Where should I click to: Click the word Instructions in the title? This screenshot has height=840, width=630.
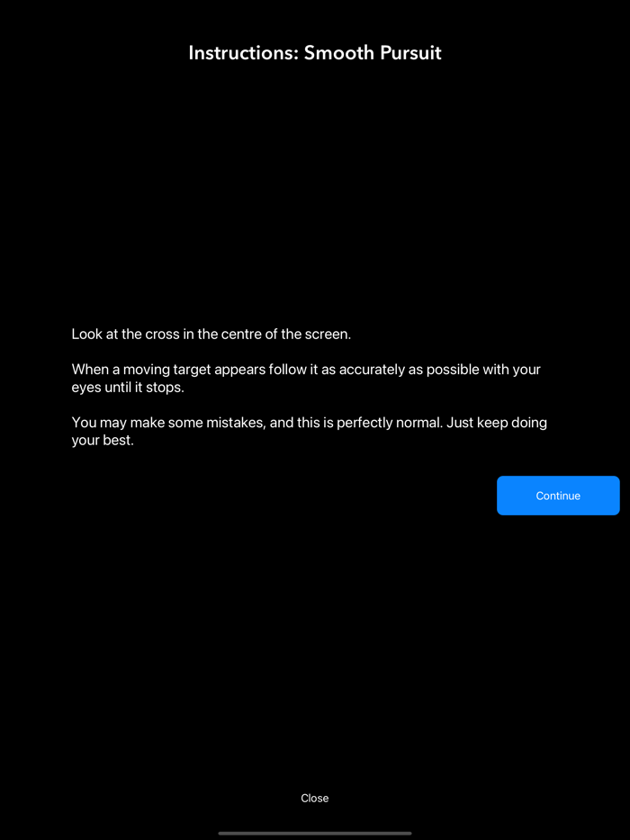pyautogui.click(x=243, y=53)
